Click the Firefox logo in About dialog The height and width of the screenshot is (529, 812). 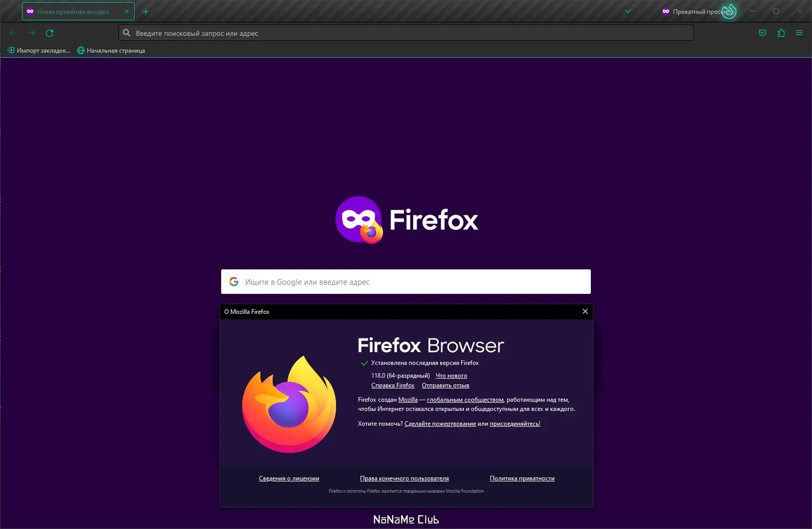[289, 404]
